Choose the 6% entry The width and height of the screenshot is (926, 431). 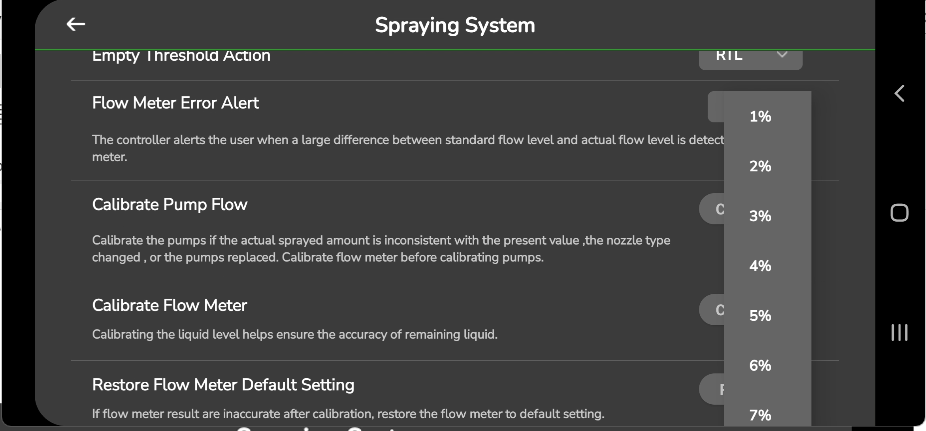(760, 366)
